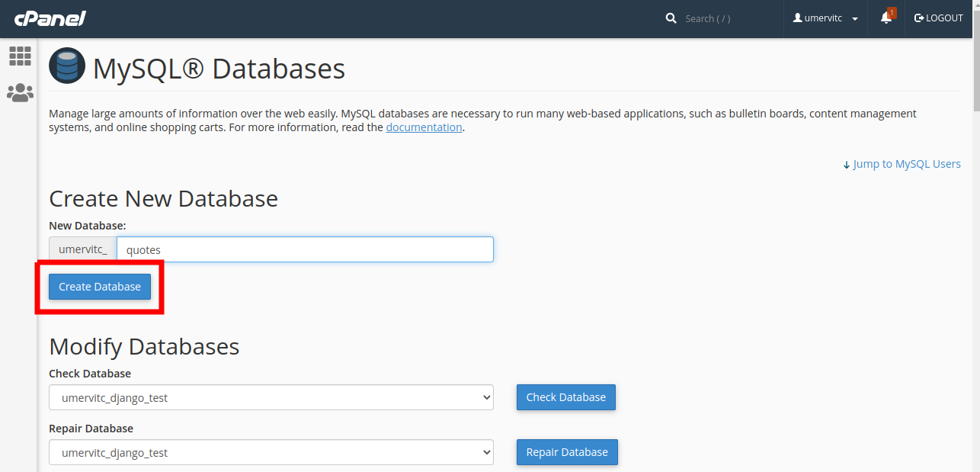Click the user account icon beside umervitc
The width and height of the screenshot is (980, 472).
[x=799, y=18]
